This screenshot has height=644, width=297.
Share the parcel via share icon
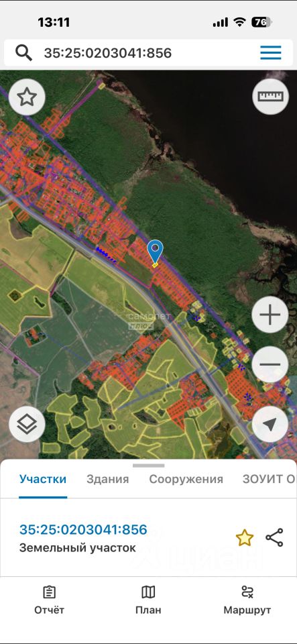[x=274, y=537]
